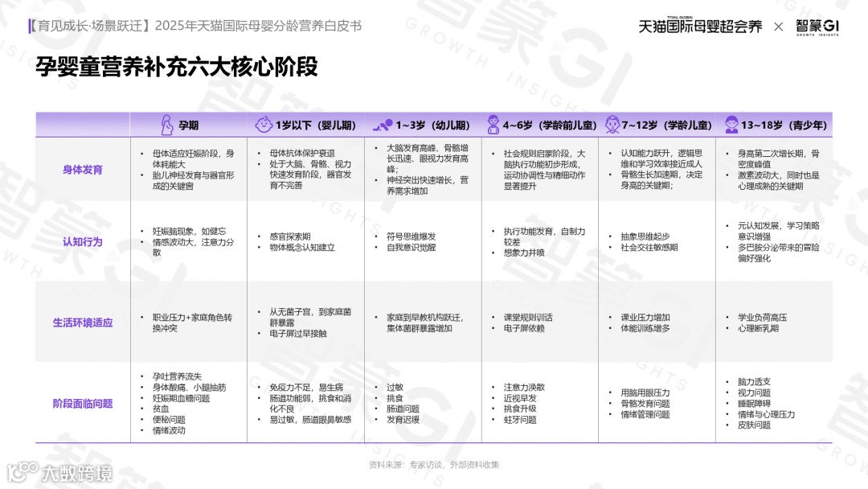Click the 认知行为 row label
The height and width of the screenshot is (489, 868).
click(x=83, y=242)
